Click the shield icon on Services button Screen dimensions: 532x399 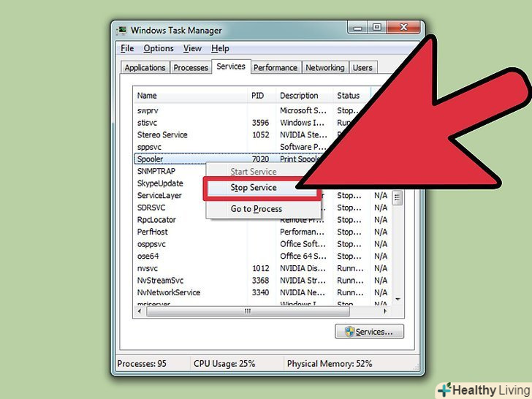coord(349,332)
